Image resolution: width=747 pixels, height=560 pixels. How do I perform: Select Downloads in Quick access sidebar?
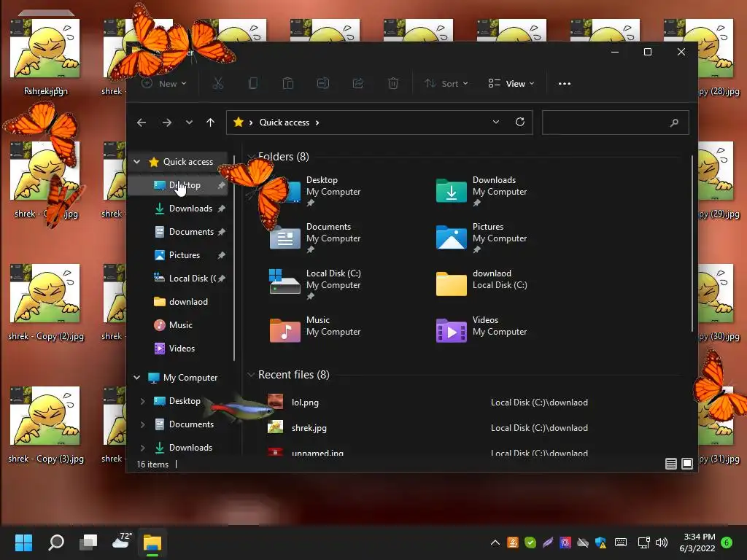coord(178,209)
